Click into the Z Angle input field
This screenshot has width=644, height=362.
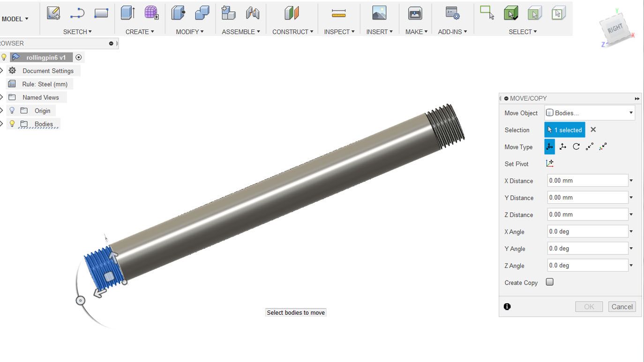(588, 265)
